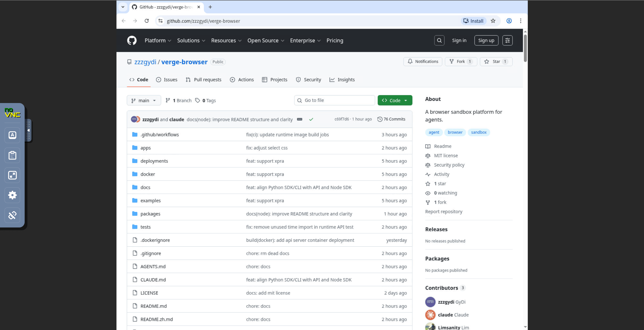
Task: Click the GitHub Octocat logo
Action: coord(132,40)
